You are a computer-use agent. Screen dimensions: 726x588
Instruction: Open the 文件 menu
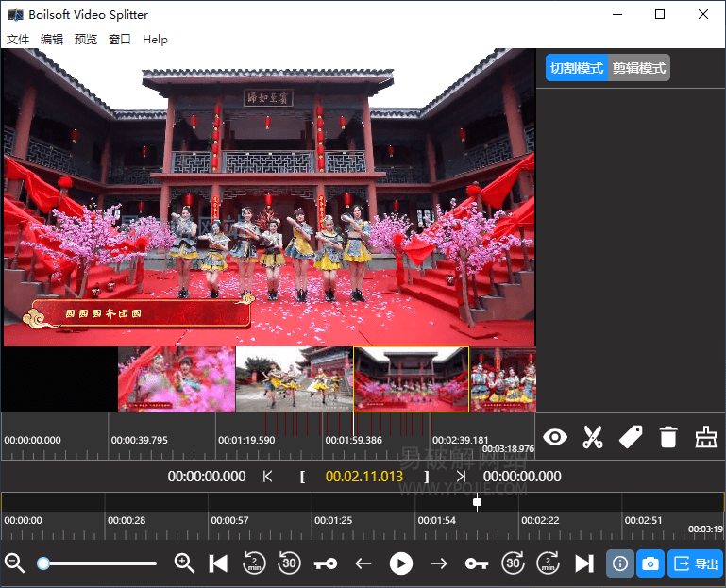pyautogui.click(x=18, y=40)
